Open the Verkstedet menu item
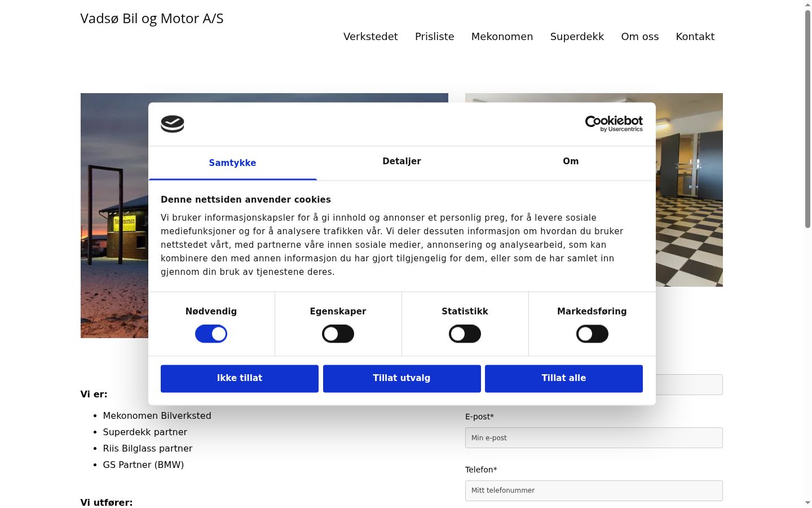The image size is (812, 508). click(370, 37)
